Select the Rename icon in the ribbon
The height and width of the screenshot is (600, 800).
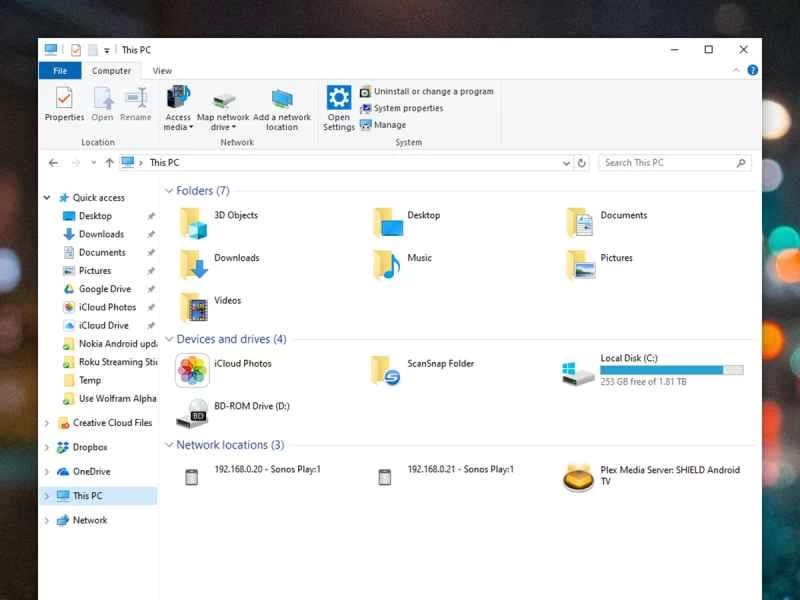tap(135, 100)
